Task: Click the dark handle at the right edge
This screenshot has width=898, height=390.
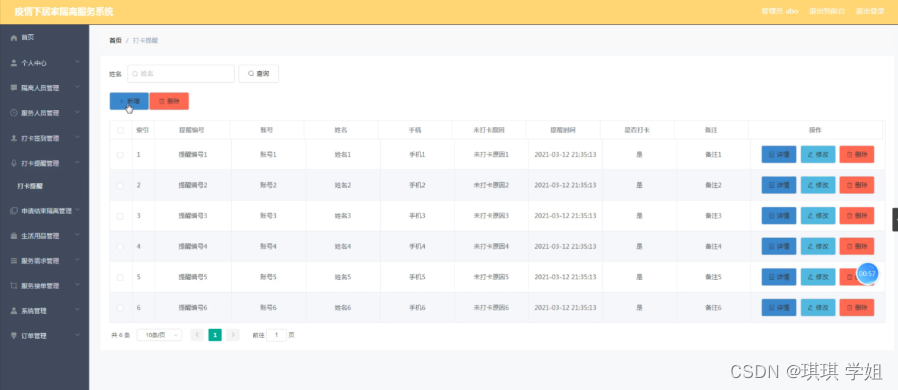Action: pyautogui.click(x=895, y=219)
